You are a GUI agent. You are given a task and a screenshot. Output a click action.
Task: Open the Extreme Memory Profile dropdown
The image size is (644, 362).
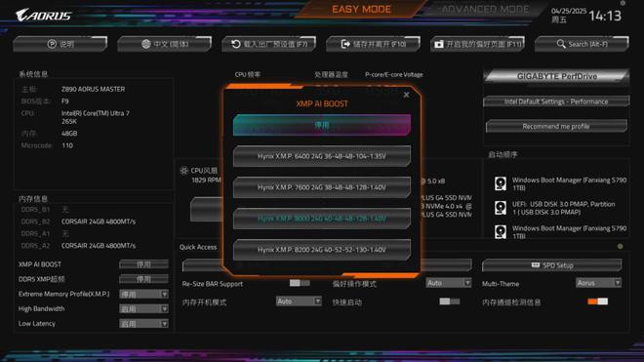[x=143, y=295]
